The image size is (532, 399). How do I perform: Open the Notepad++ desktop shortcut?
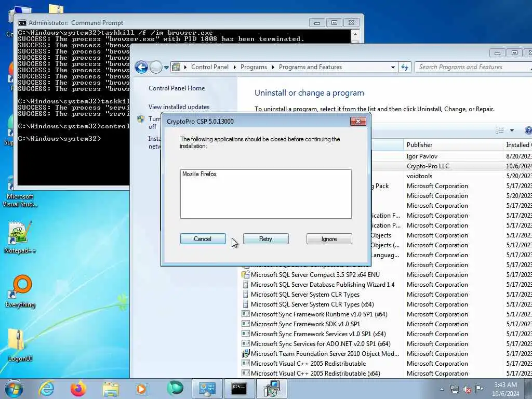tap(20, 237)
